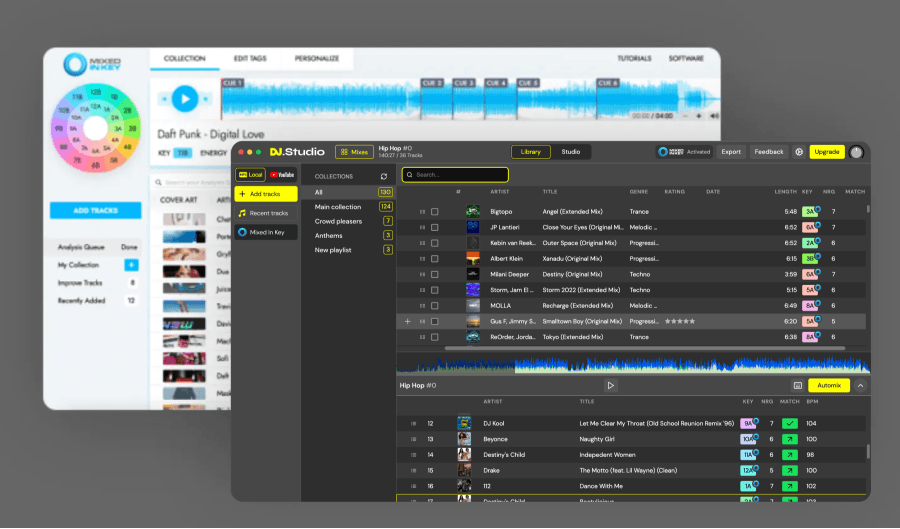Click the match arrow icon for Drake

click(790, 470)
